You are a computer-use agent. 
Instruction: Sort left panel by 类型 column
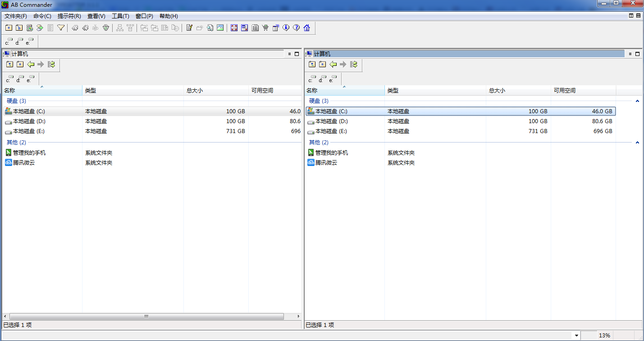click(133, 91)
